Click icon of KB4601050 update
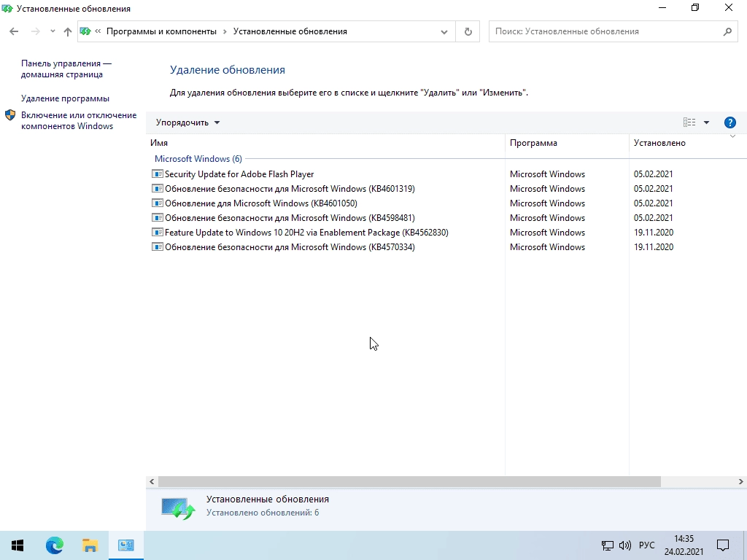Screen dimensions: 747x560 pyautogui.click(x=158, y=203)
